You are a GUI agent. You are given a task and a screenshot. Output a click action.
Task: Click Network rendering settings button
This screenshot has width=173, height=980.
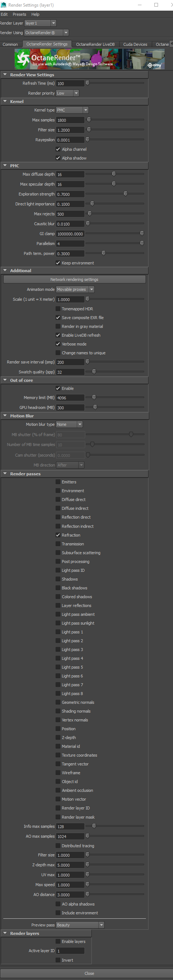tap(74, 279)
